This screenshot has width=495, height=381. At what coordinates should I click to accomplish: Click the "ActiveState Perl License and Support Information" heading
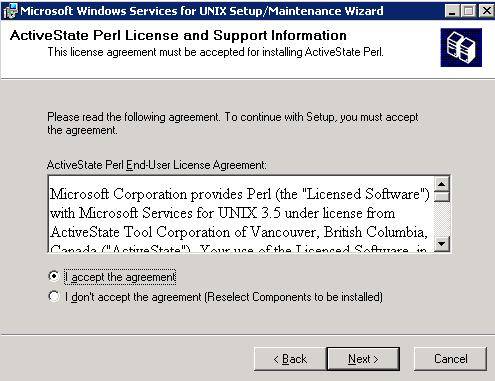[x=178, y=35]
